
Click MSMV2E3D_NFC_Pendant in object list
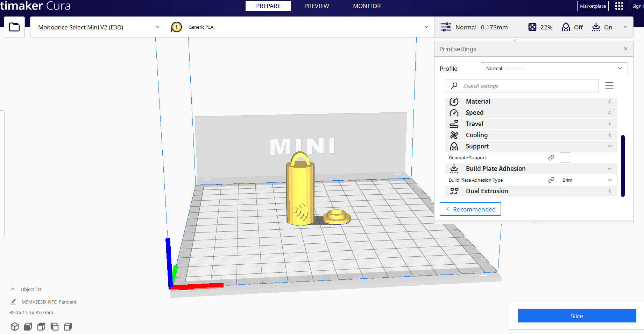click(49, 302)
